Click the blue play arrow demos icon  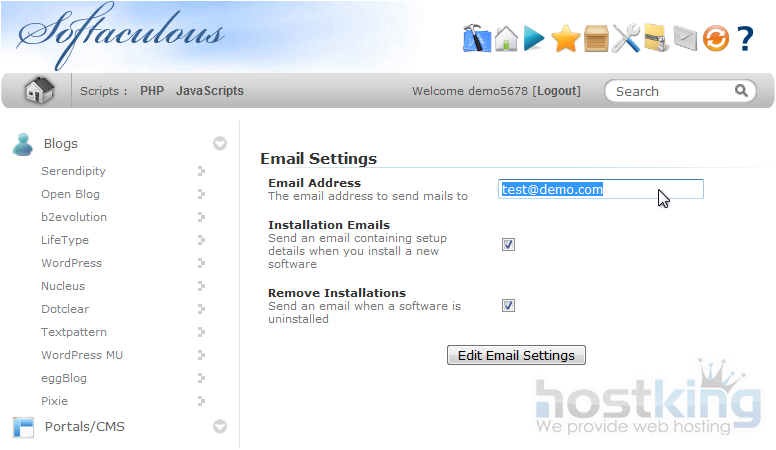535,39
